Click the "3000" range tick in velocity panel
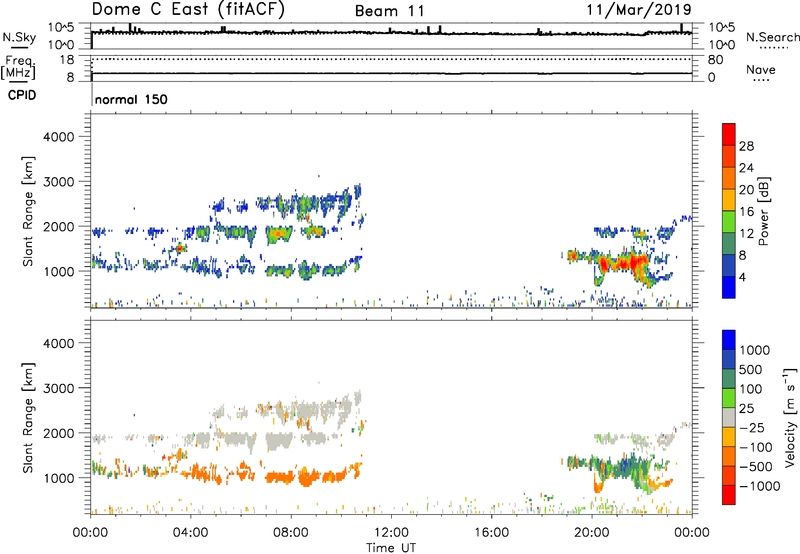 (58, 388)
